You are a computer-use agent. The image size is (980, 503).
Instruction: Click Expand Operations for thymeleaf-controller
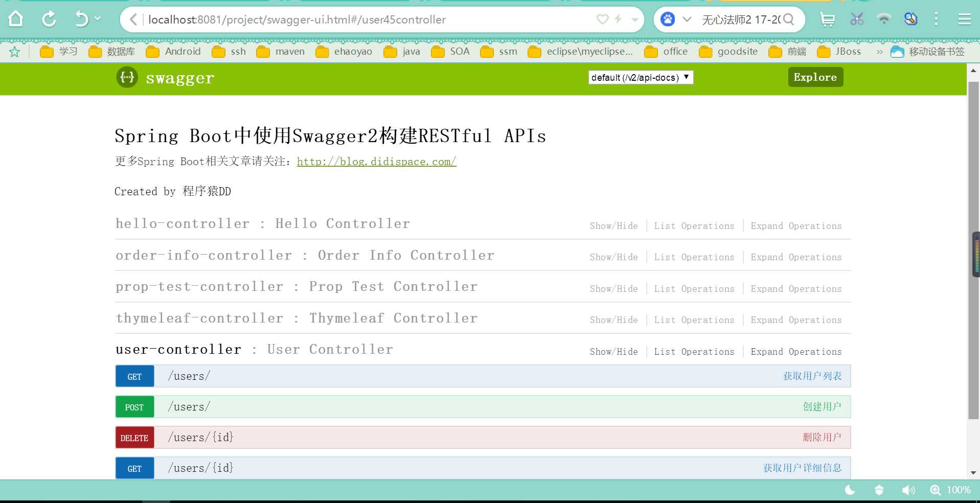pyautogui.click(x=796, y=320)
